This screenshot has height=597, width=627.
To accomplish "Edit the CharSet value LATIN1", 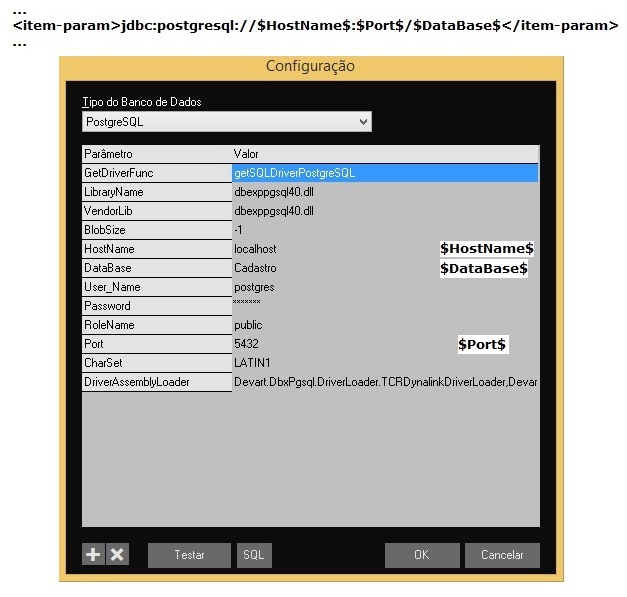I will pyautogui.click(x=251, y=363).
